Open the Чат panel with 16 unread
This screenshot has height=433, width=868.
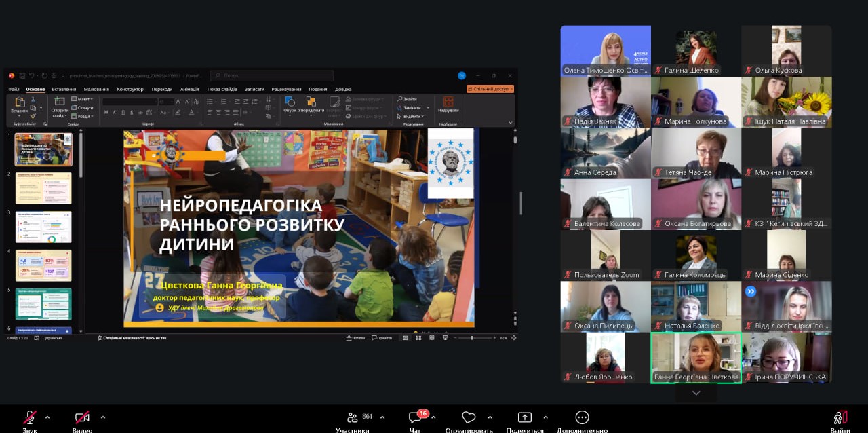coord(415,417)
